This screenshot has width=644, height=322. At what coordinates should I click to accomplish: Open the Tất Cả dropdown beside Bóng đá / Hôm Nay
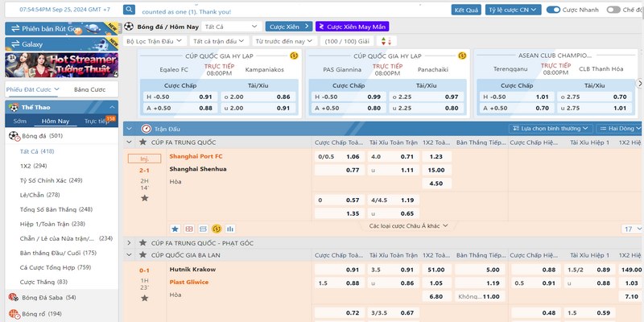pyautogui.click(x=232, y=27)
